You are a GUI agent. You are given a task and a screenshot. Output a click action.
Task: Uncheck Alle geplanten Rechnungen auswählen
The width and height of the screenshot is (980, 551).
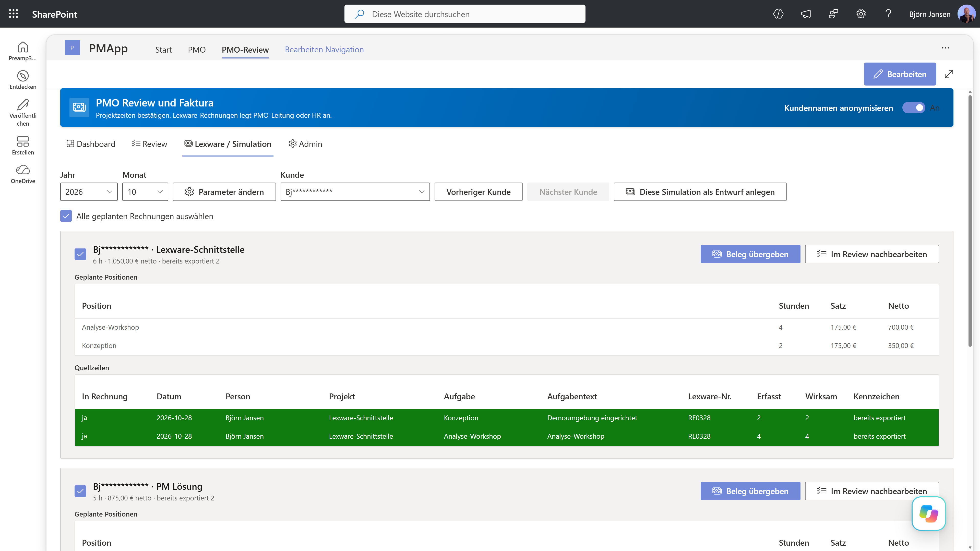click(66, 216)
